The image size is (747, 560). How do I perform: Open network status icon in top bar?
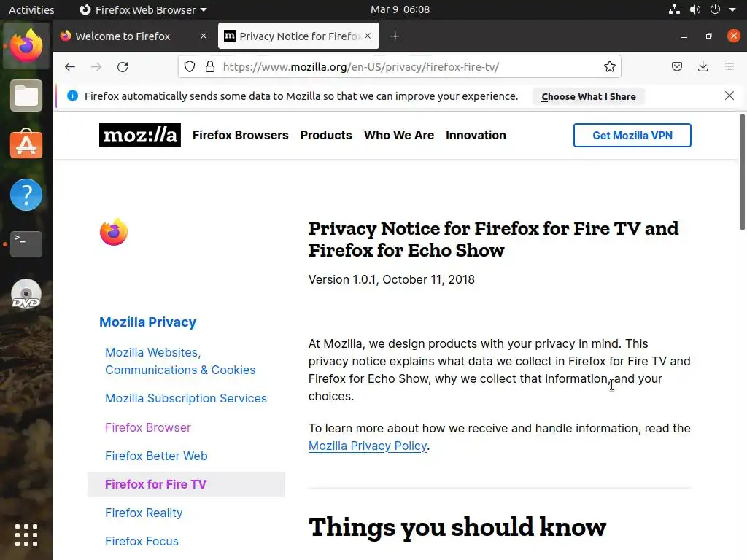point(674,9)
